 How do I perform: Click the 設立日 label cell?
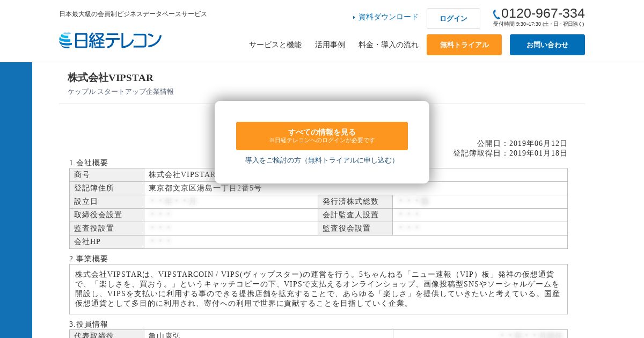pos(107,202)
